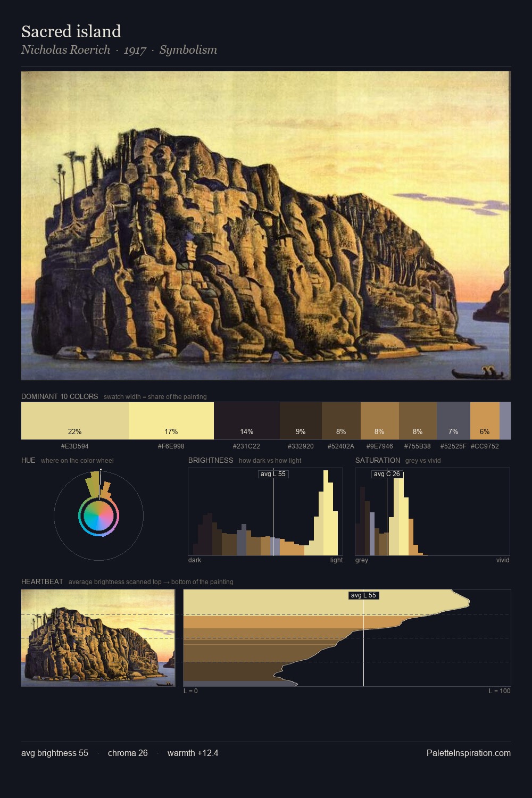Click the "avg C 26" marker in the Saturation histogram
This screenshot has width=532, height=798.
387,474
